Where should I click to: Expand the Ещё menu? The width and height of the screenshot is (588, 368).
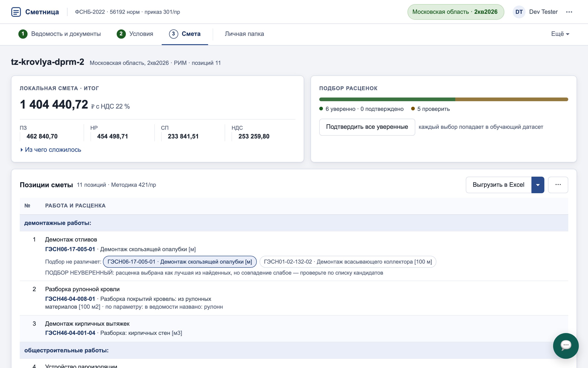coord(560,34)
